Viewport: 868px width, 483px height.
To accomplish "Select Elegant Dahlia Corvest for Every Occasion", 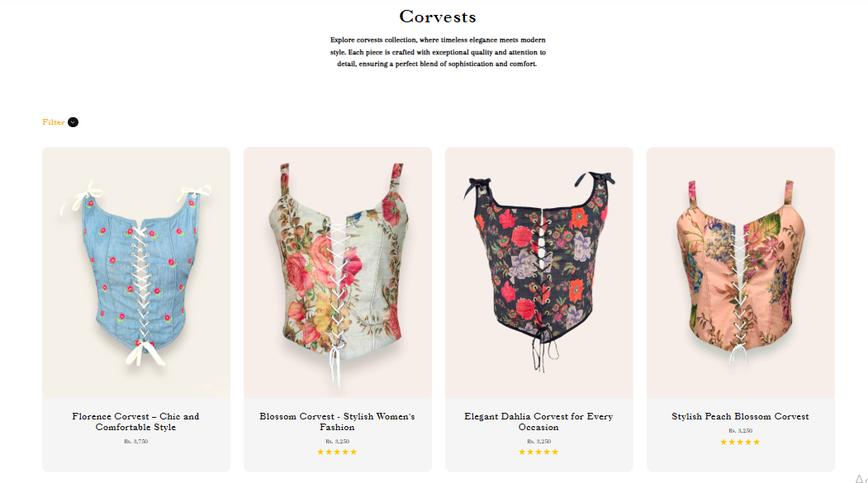I will tap(538, 422).
